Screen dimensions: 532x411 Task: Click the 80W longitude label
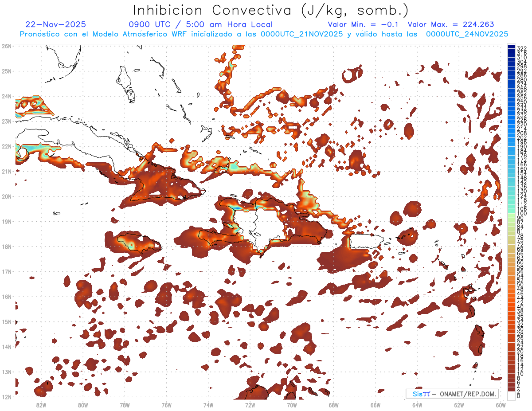tap(83, 404)
